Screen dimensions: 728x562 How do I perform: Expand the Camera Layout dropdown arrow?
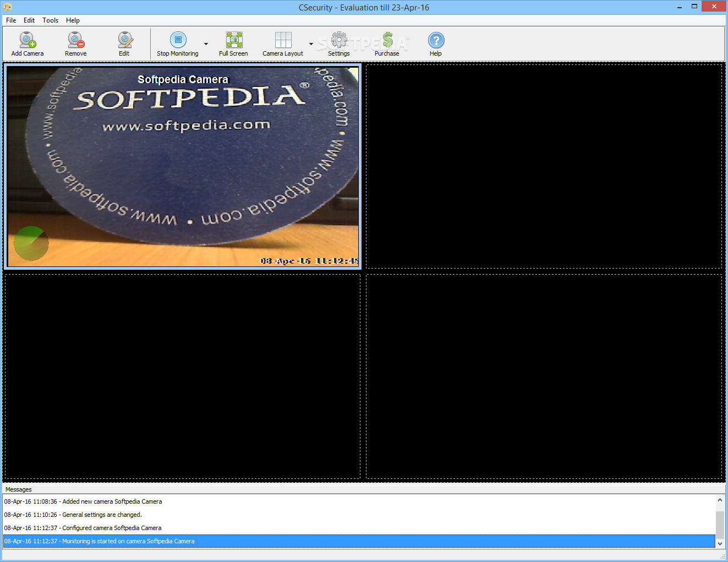(311, 44)
